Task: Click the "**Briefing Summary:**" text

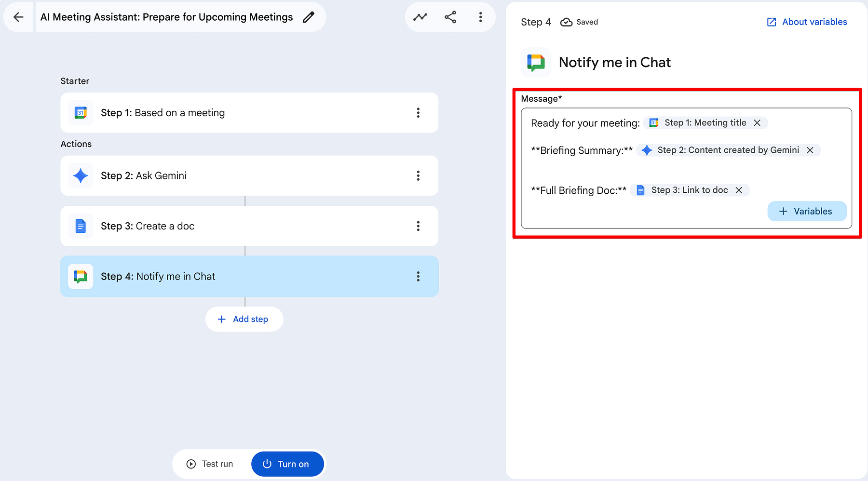Action: point(582,150)
